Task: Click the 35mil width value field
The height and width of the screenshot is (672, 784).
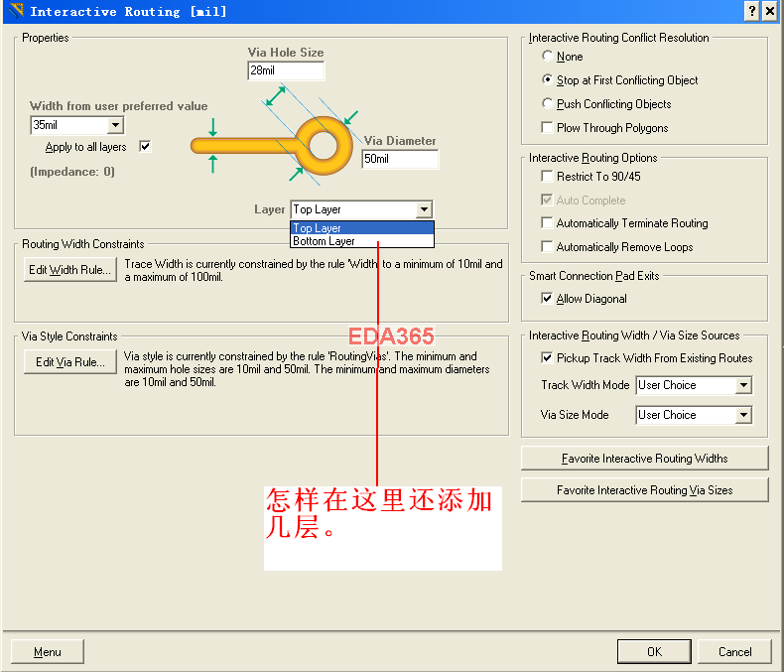Action: pos(69,125)
